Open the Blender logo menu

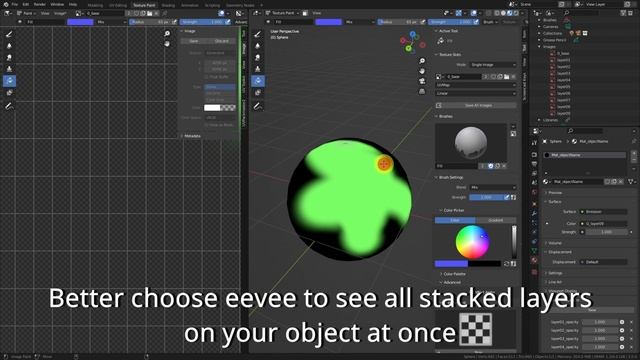6,4
